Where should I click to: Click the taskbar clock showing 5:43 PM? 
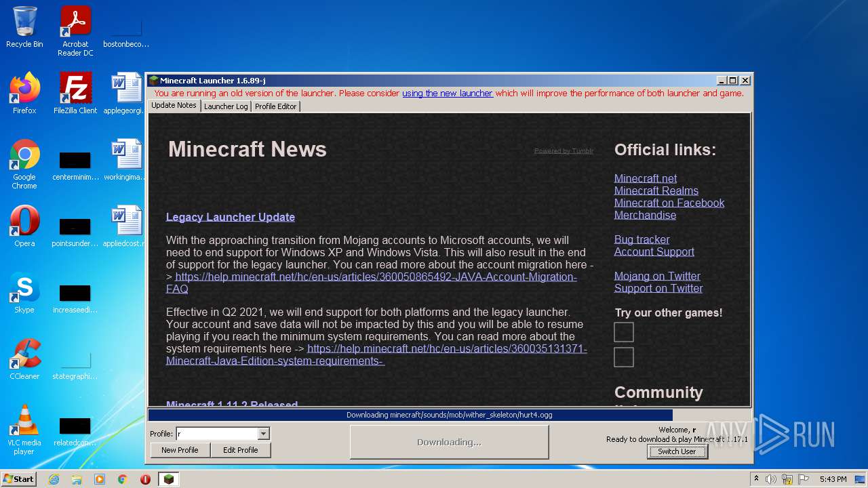pyautogui.click(x=833, y=479)
